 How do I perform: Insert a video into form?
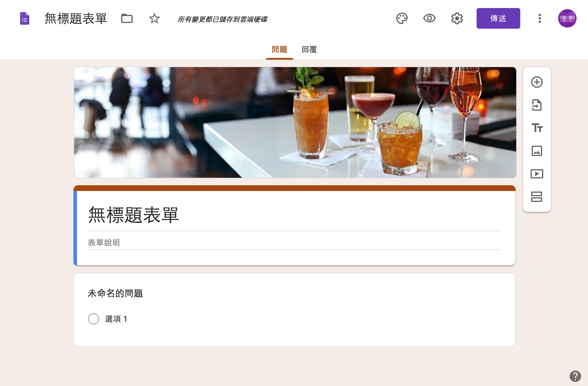[x=537, y=174]
